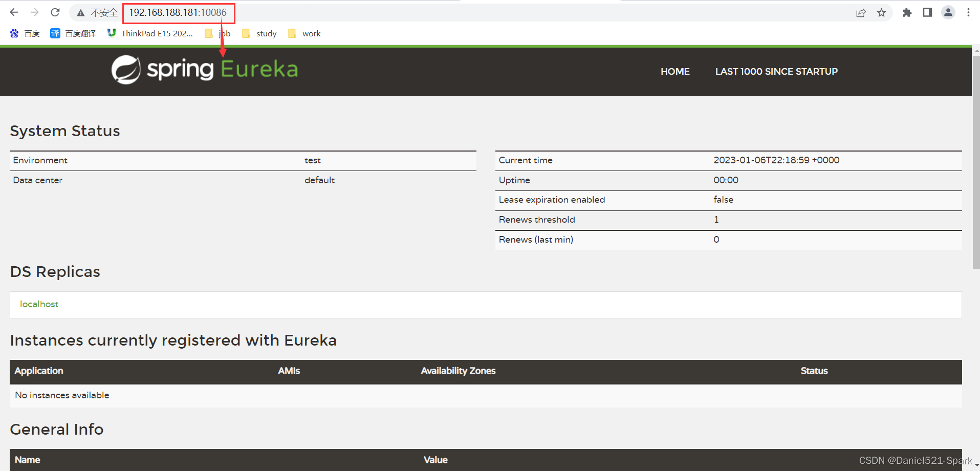This screenshot has height=471, width=980.
Task: Click the General Info heading
Action: pos(57,430)
